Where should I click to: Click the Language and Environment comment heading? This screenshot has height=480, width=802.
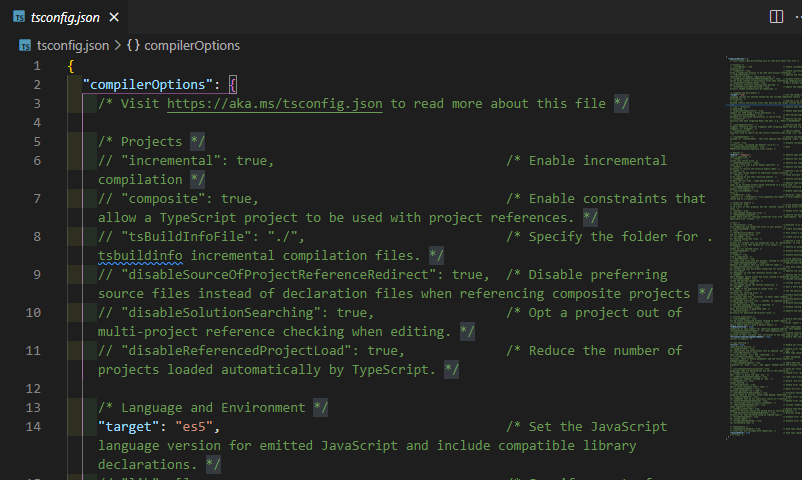(213, 407)
